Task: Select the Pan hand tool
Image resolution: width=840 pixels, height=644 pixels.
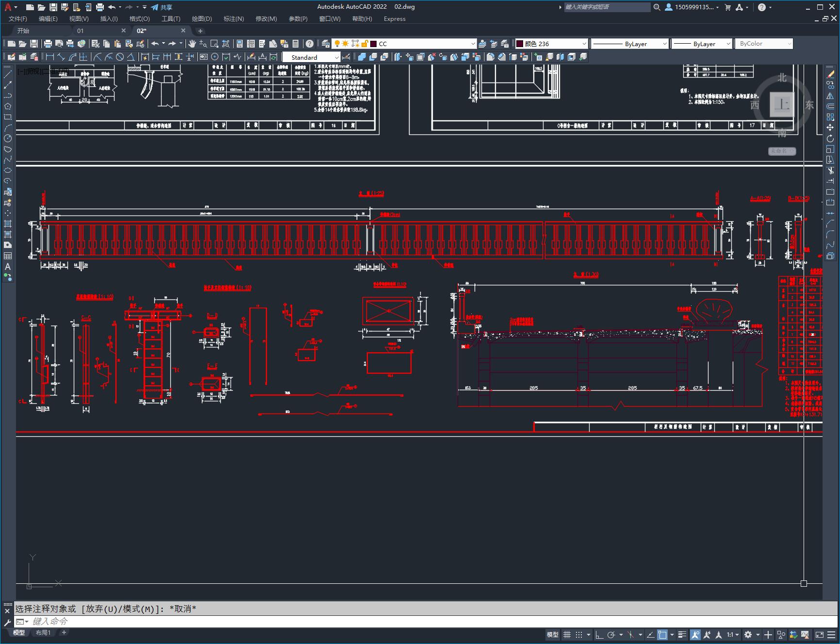Action: 192,44
